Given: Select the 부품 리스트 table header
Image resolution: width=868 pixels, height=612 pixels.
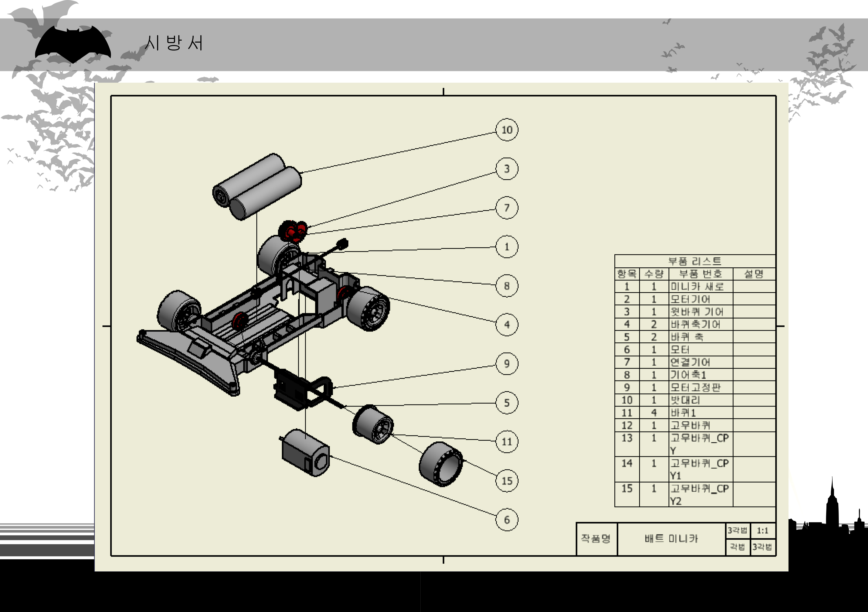Looking at the screenshot, I should [x=695, y=261].
